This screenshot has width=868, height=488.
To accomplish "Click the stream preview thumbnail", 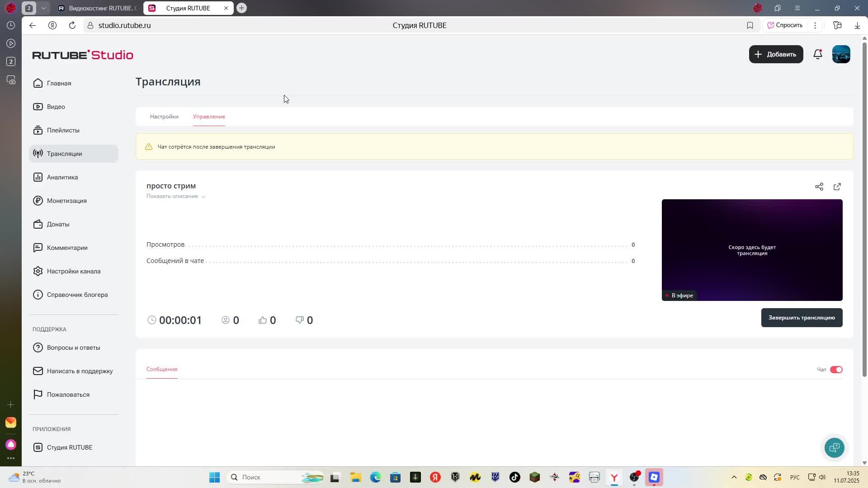I will pos(752,250).
